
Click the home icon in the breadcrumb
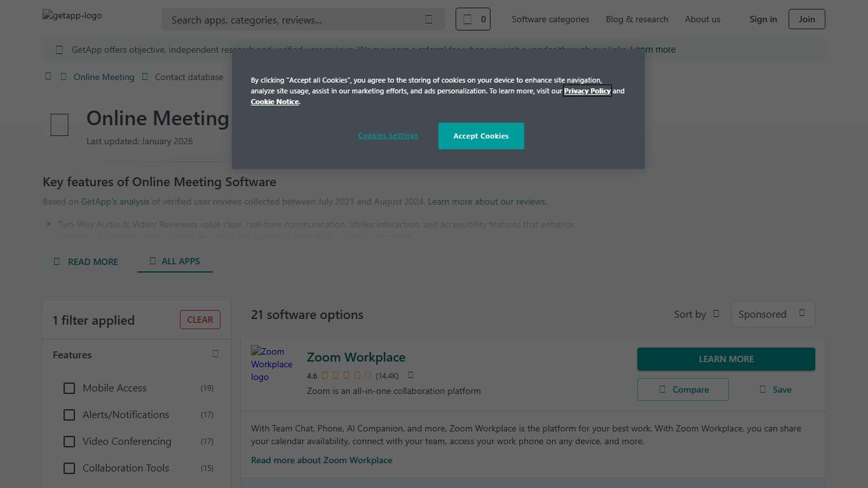pyautogui.click(x=48, y=76)
